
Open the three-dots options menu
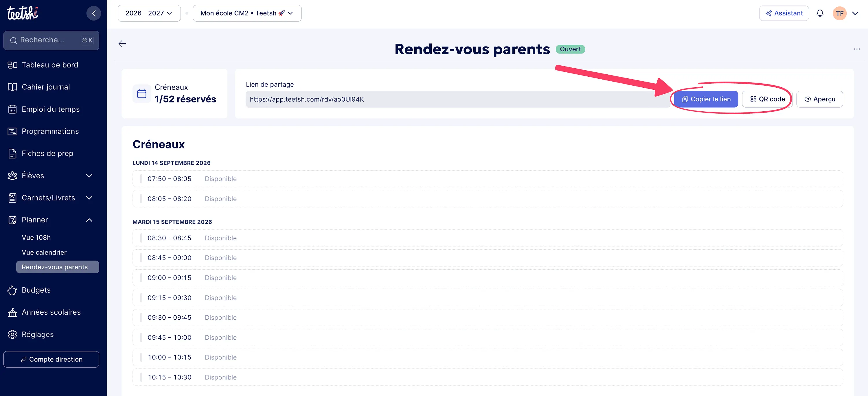pos(857,49)
